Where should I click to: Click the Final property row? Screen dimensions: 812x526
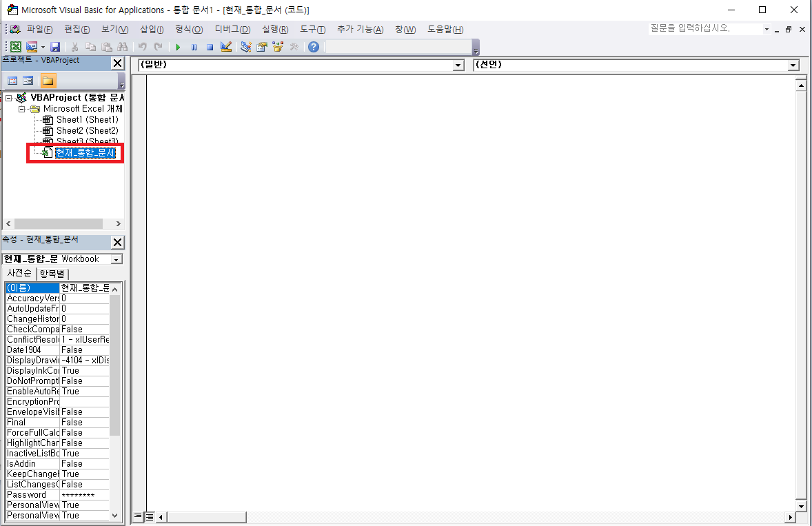(57, 423)
